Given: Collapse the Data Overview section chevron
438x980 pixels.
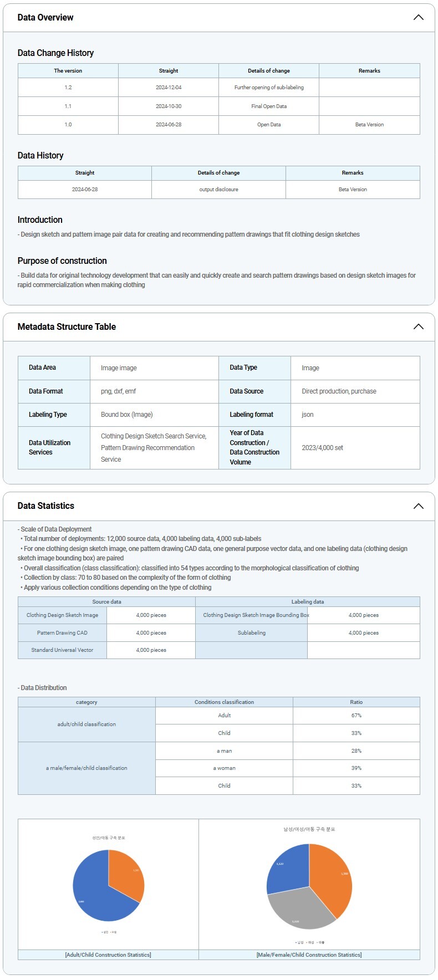Looking at the screenshot, I should tap(418, 18).
